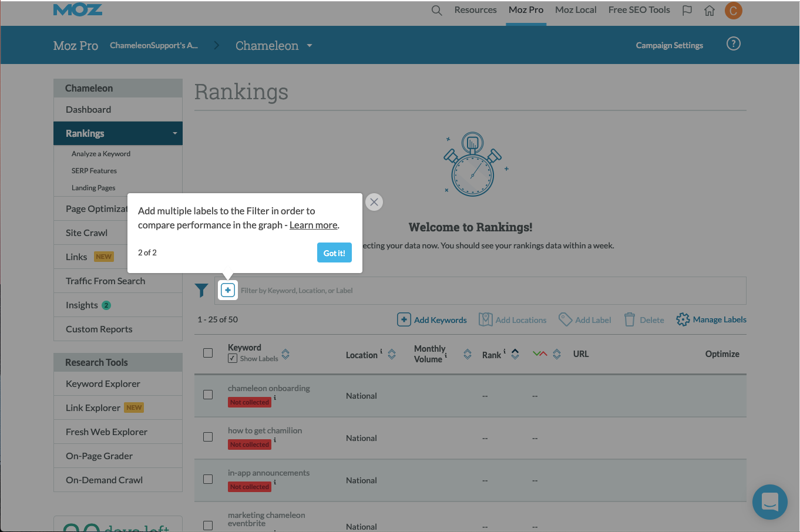This screenshot has width=800, height=532.
Task: Open Site Crawl in sidebar
Action: coord(118,233)
